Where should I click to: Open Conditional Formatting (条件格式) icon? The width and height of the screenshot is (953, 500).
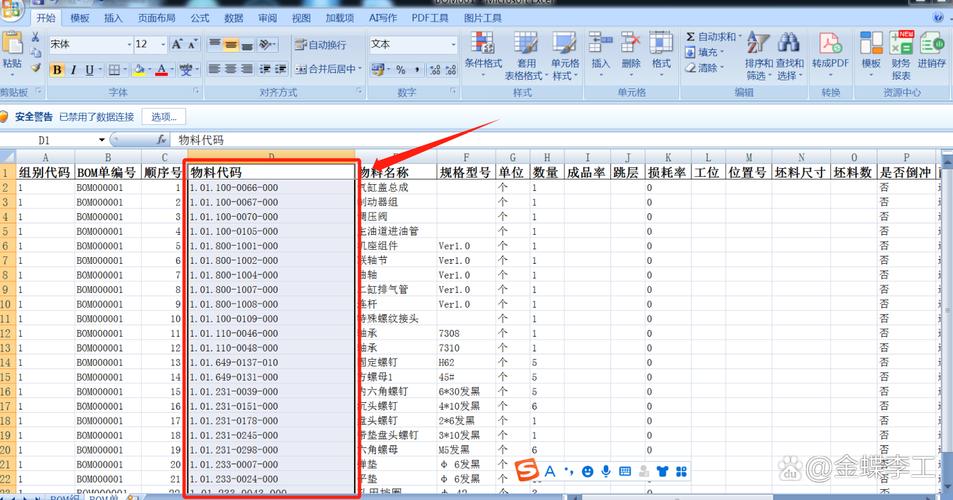tap(483, 44)
